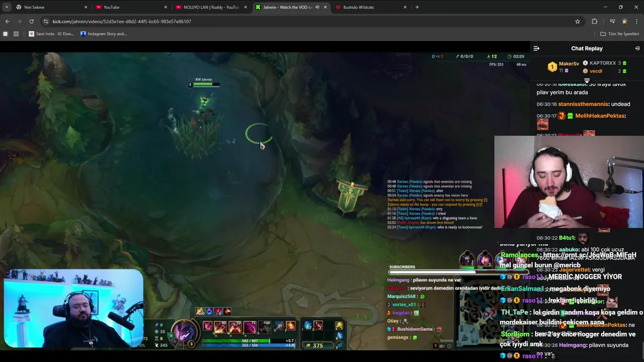Open the apps grid bookmark icon
644x362 pixels.
pos(16,34)
